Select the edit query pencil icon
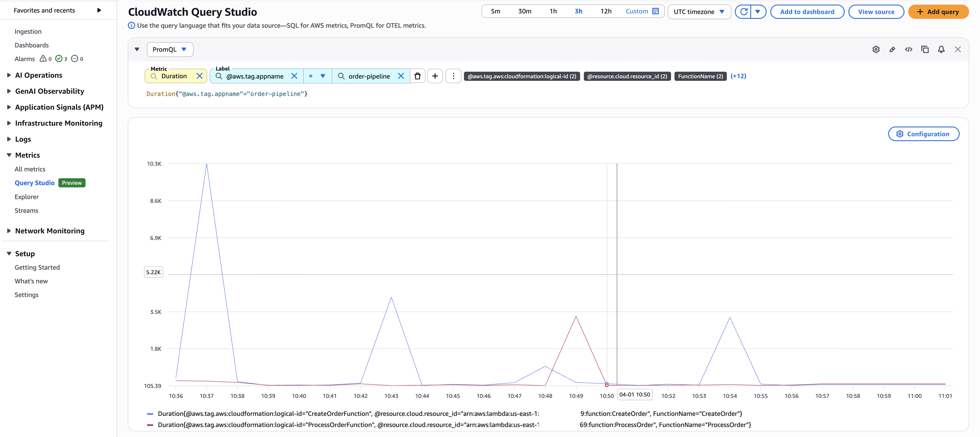The height and width of the screenshot is (437, 980). 892,49
